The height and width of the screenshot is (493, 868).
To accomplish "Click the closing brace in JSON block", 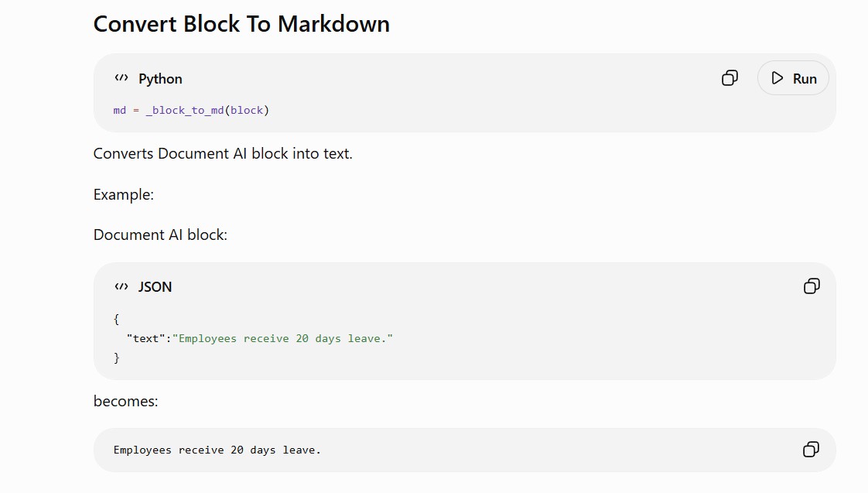I will pos(116,358).
